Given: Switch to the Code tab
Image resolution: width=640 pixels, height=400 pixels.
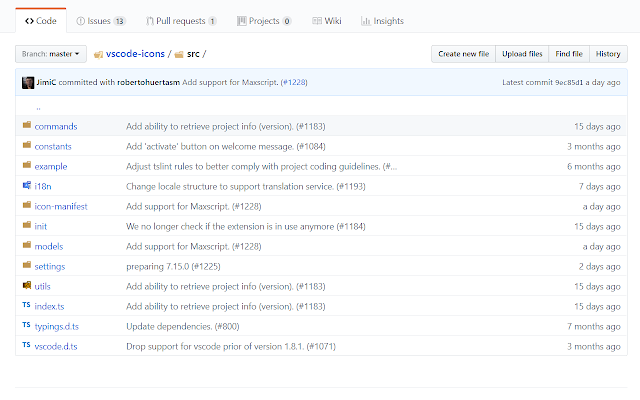Looking at the screenshot, I should 41,21.
